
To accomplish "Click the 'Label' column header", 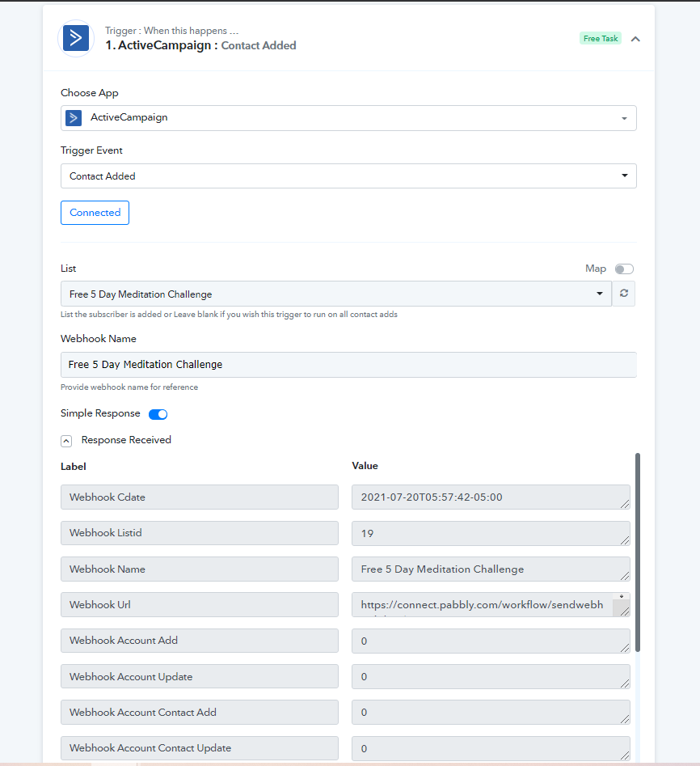I will pyautogui.click(x=74, y=467).
